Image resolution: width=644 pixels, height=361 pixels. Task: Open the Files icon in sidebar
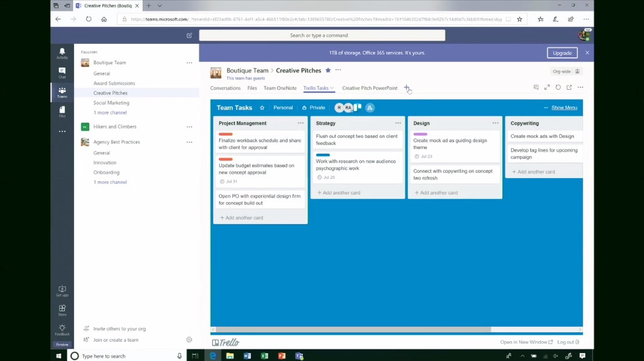point(62,111)
